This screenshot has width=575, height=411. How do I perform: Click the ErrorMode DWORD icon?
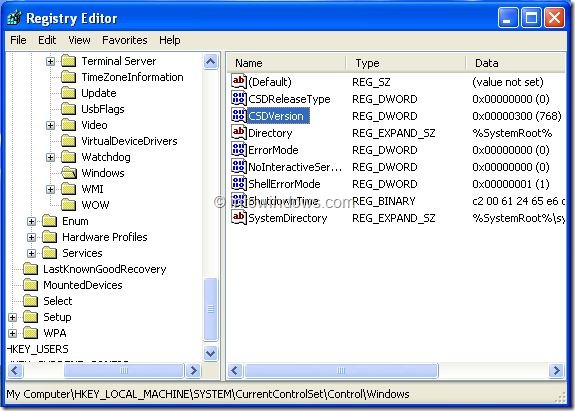pyautogui.click(x=239, y=149)
